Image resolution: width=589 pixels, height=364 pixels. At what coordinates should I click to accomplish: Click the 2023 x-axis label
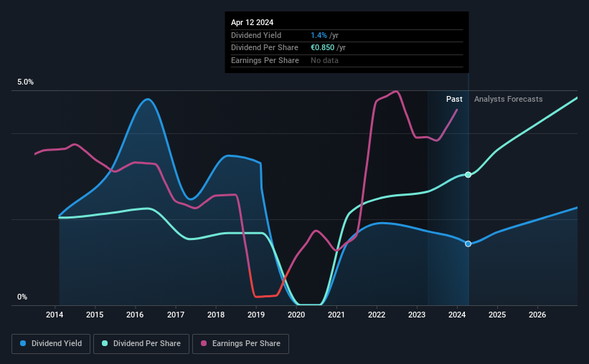pyautogui.click(x=417, y=315)
